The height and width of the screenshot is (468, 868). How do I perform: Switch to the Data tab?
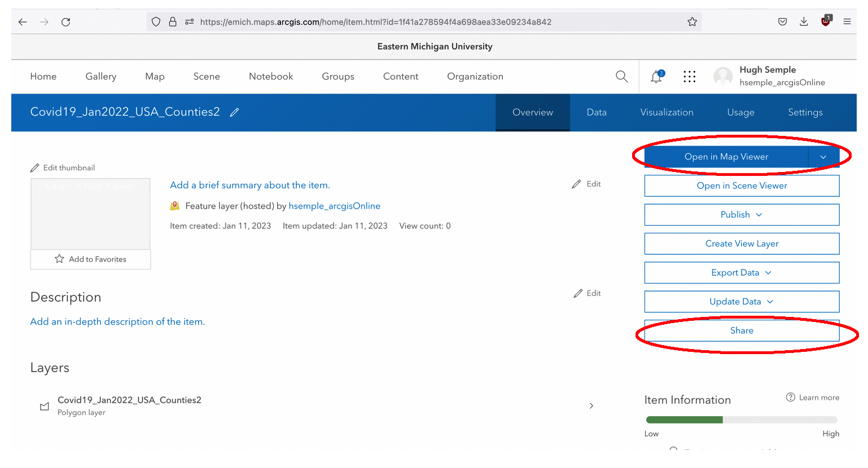597,113
